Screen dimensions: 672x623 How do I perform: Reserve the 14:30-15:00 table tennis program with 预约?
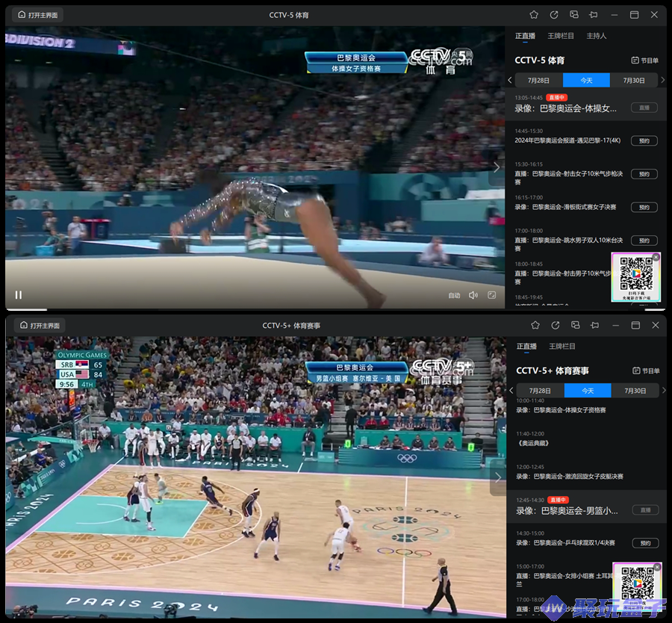click(x=645, y=543)
